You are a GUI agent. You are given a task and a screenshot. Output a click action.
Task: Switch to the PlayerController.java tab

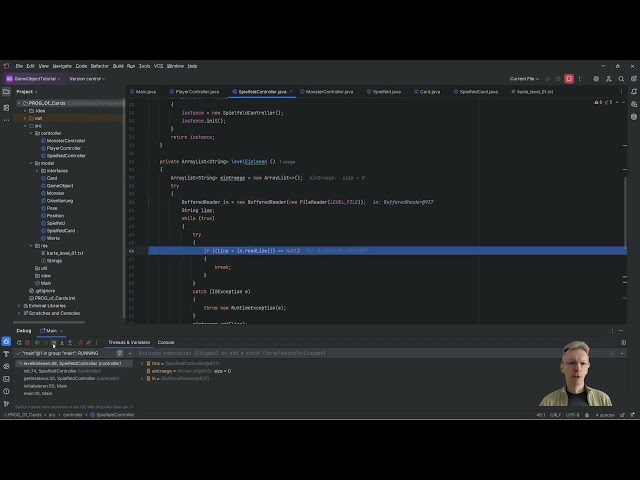198,91
